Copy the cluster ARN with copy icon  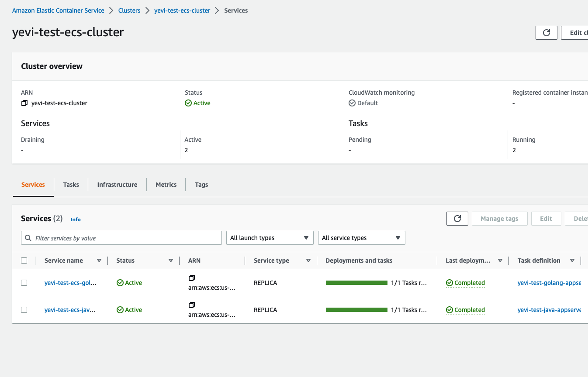24,103
